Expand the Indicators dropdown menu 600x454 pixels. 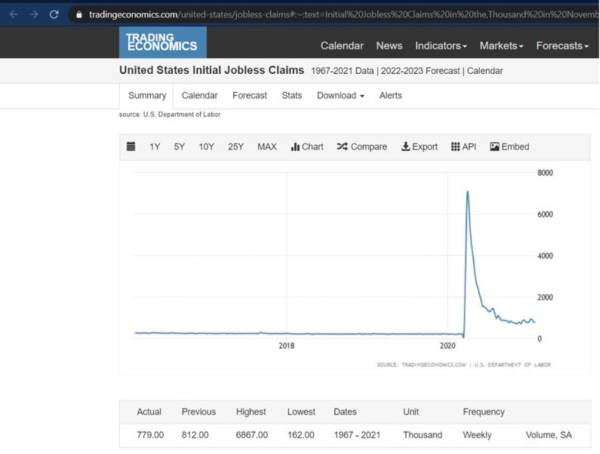pos(441,46)
